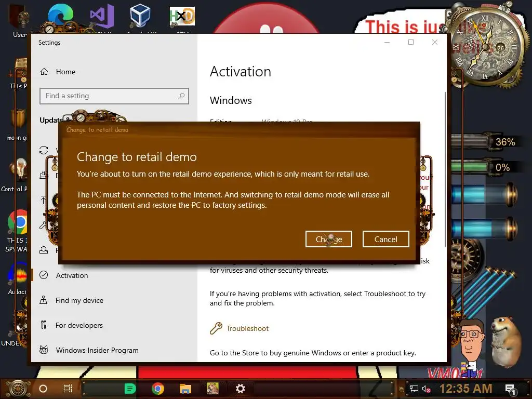Click the Recovery sidebar icon
Image resolution: width=532 pixels, height=399 pixels.
pyautogui.click(x=44, y=250)
